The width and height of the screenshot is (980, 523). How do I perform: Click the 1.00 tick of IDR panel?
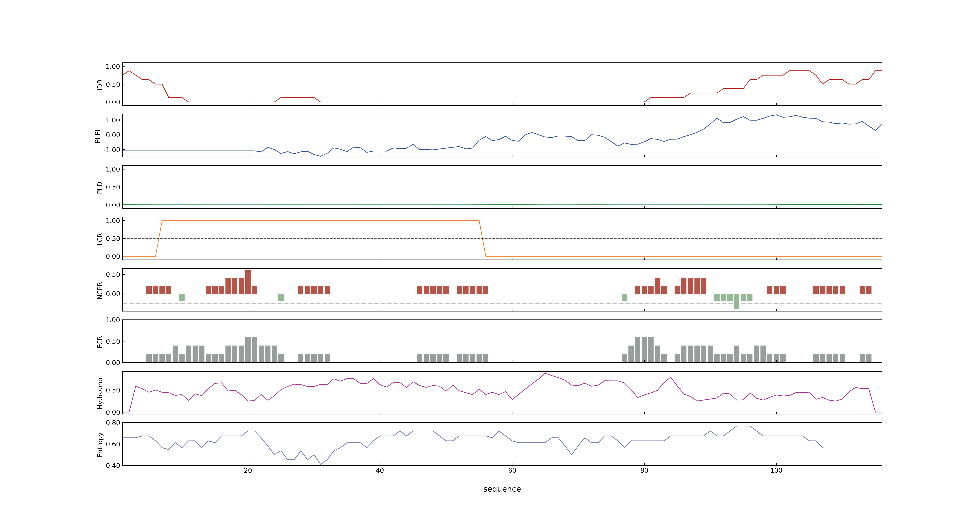tap(113, 67)
